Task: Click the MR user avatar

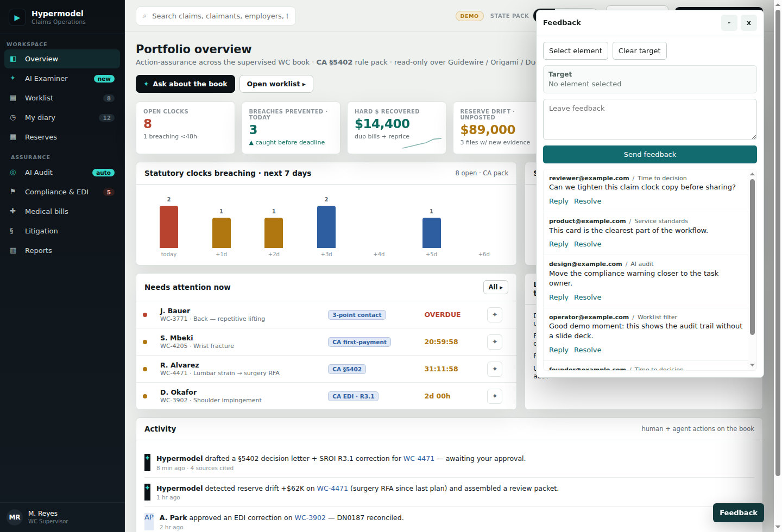Action: click(x=15, y=517)
